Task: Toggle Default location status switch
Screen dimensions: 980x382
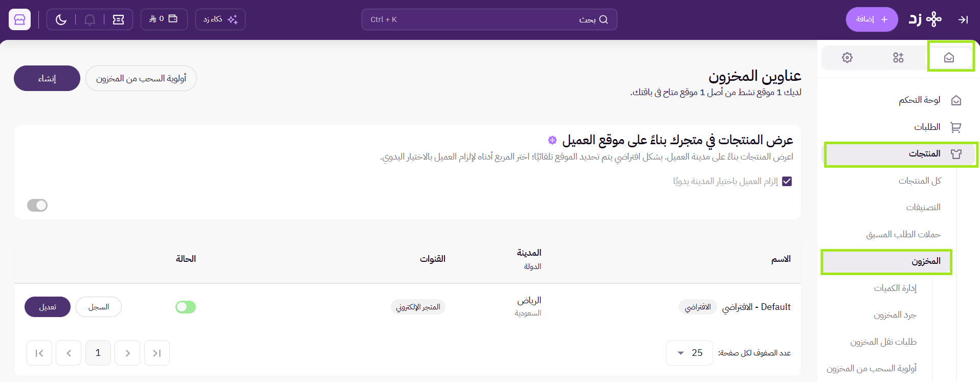Action: click(186, 307)
